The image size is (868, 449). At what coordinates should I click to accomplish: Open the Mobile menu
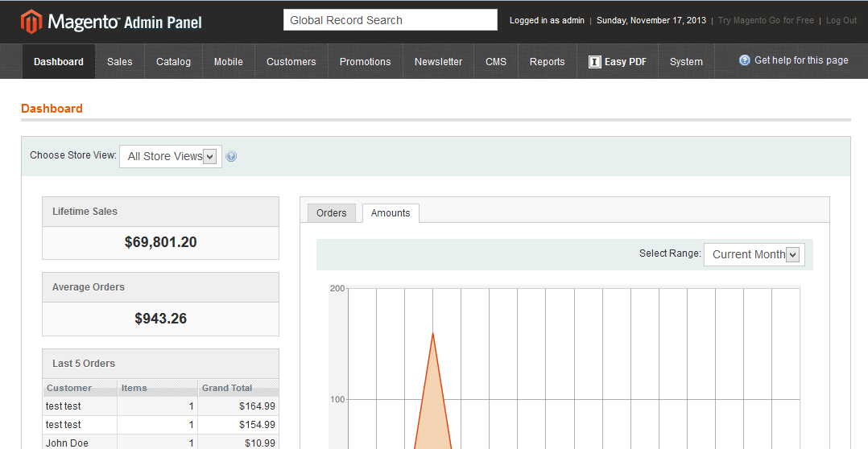[x=229, y=62]
